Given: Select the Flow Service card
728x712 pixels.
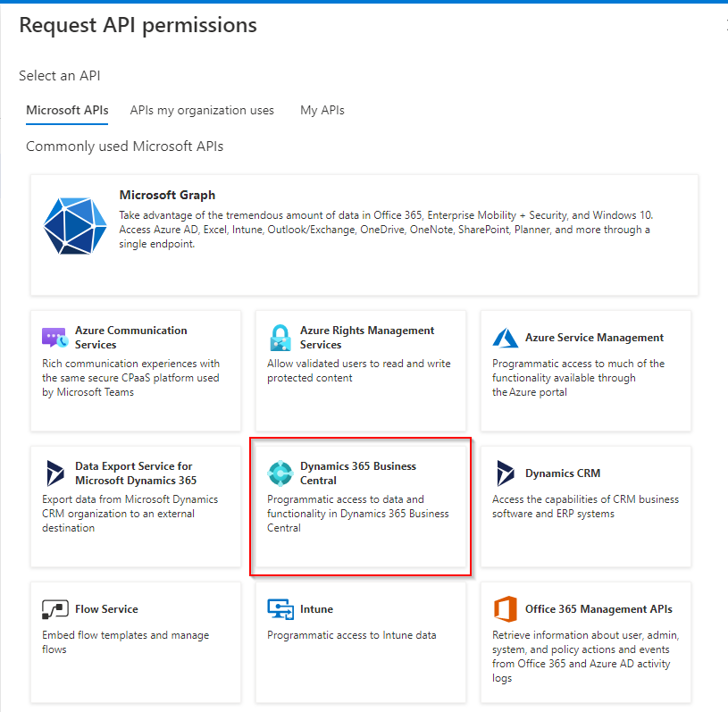Looking at the screenshot, I should coord(135,643).
